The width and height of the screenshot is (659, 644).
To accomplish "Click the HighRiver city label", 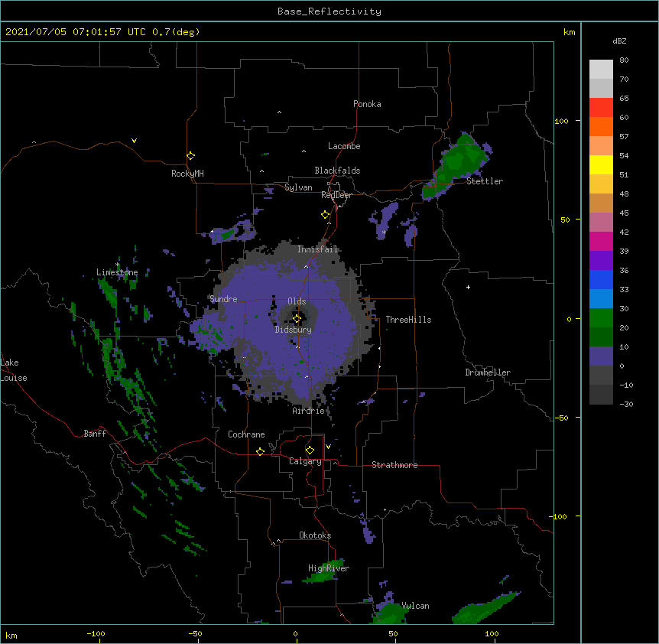I will (x=329, y=568).
